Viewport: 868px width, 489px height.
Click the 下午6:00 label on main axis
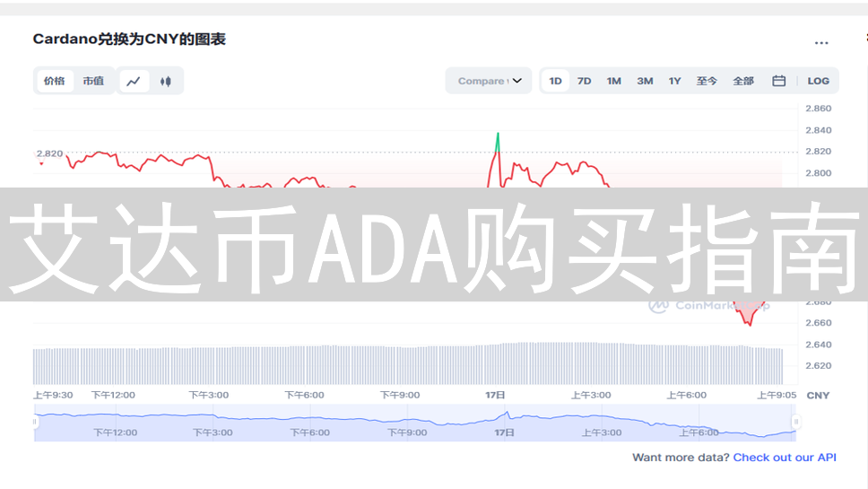[x=305, y=395]
